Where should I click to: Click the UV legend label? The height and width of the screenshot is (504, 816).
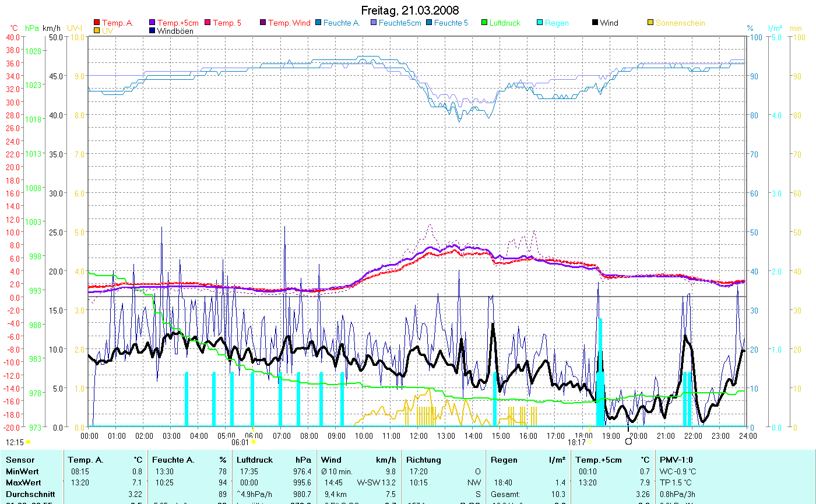pyautogui.click(x=107, y=31)
